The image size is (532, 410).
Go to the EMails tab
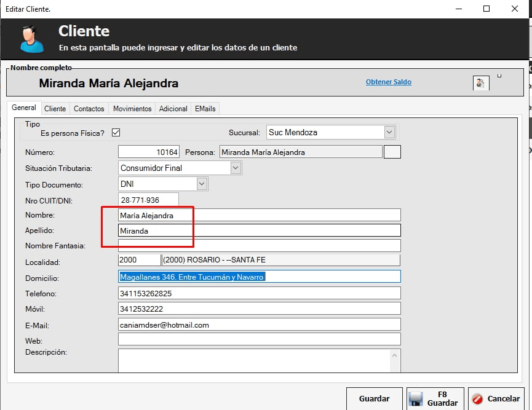(x=205, y=109)
